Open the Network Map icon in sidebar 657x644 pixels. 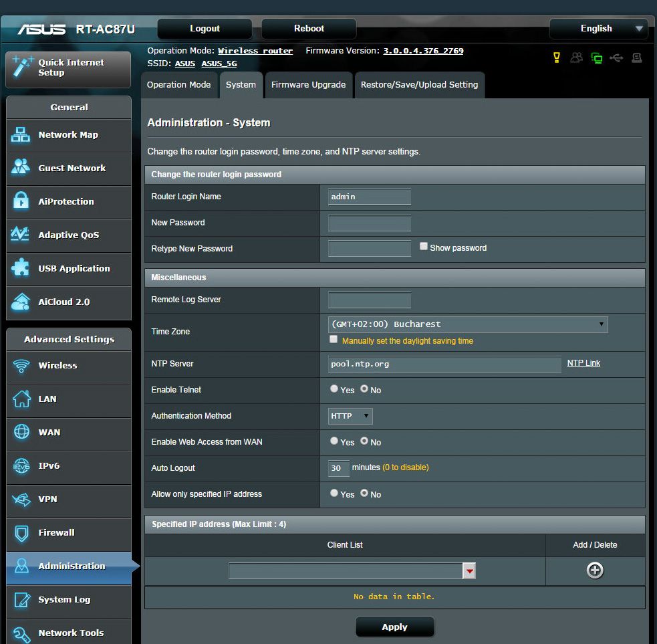tap(21, 135)
